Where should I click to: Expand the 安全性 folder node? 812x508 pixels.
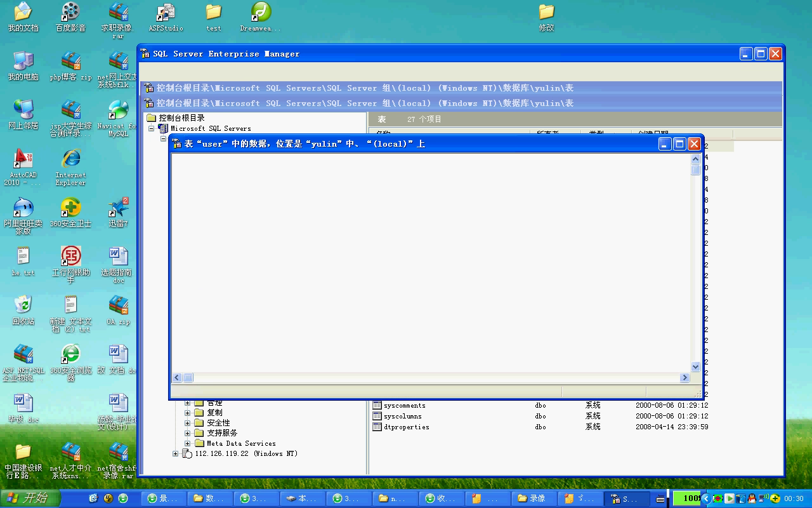[187, 423]
